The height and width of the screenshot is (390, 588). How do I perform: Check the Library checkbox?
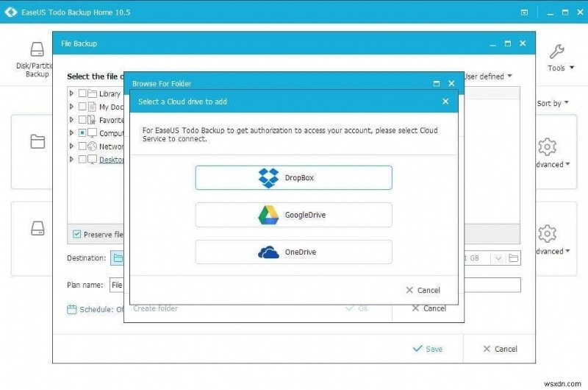[82, 93]
